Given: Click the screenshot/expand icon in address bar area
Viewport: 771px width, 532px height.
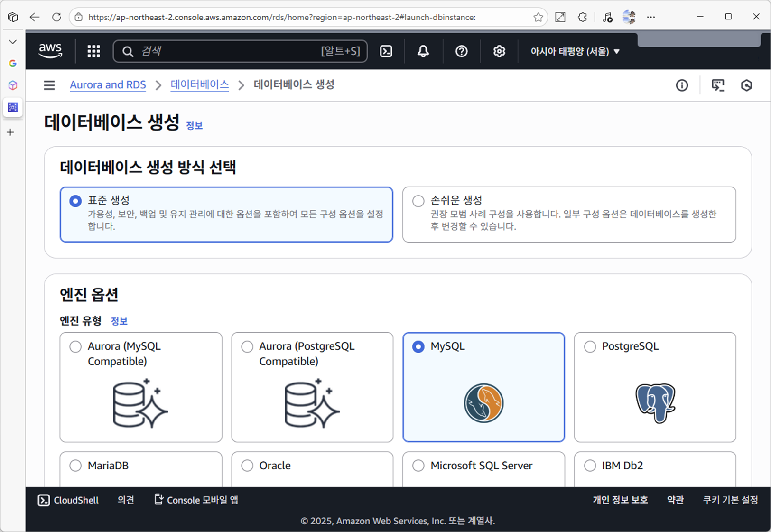Looking at the screenshot, I should pyautogui.click(x=560, y=17).
